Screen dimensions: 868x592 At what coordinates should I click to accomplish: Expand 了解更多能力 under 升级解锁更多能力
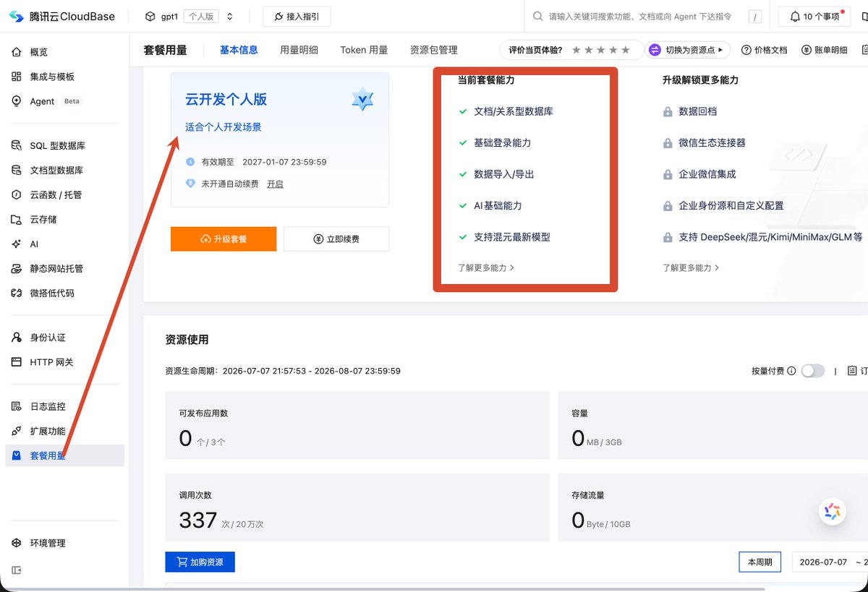click(691, 267)
